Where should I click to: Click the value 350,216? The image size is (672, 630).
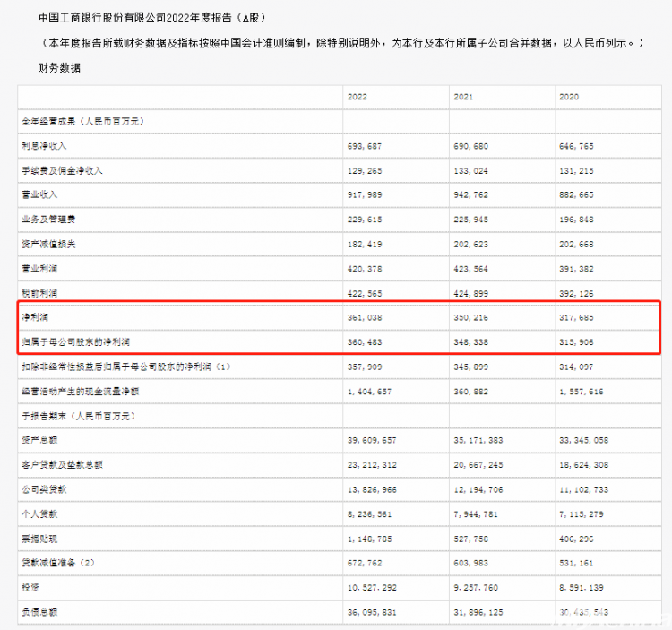pos(470,318)
